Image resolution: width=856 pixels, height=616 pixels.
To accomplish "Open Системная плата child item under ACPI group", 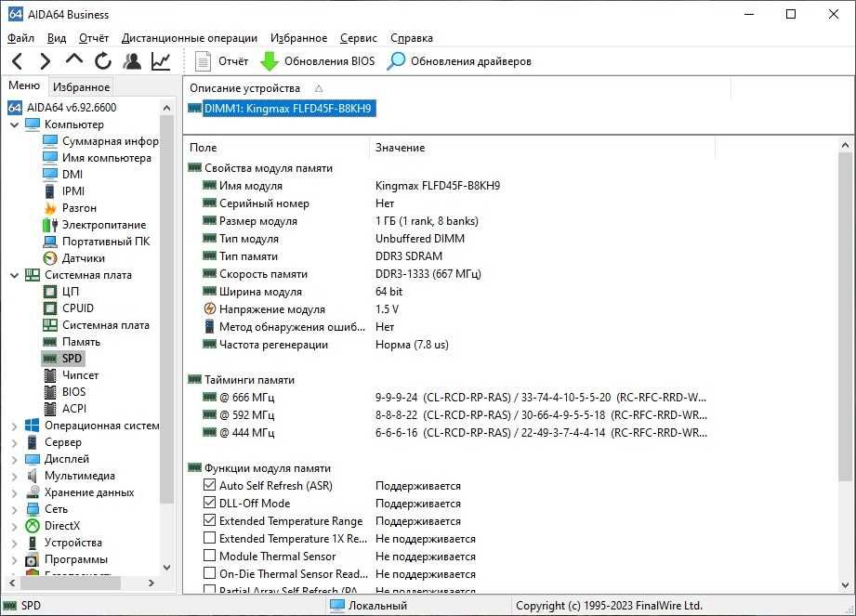I will tap(105, 325).
